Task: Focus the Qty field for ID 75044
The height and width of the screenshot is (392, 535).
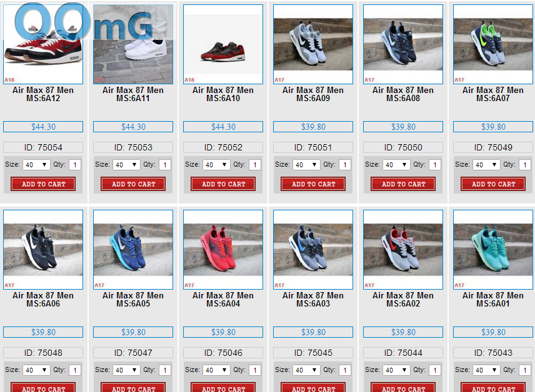Action: 435,370
